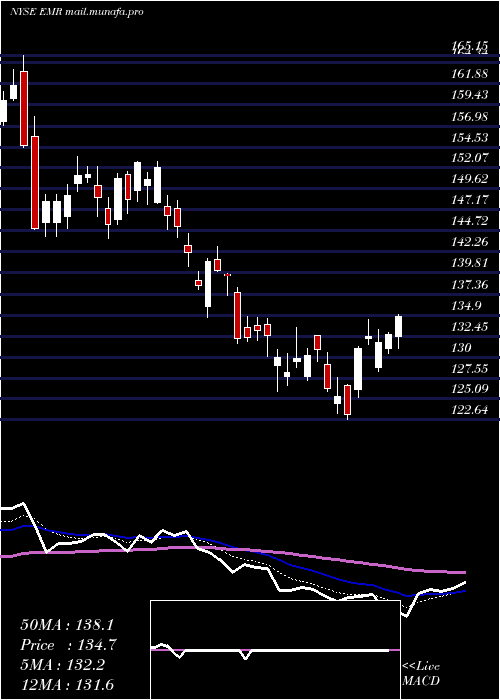The image size is (500, 700).
Task: Click the 159.43 price axis label
Action: 469,95
